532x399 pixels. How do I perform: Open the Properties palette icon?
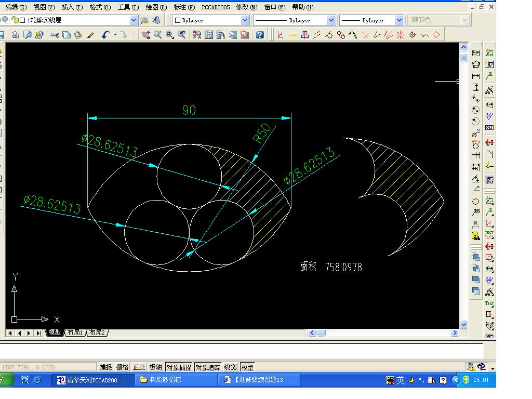[x=197, y=35]
